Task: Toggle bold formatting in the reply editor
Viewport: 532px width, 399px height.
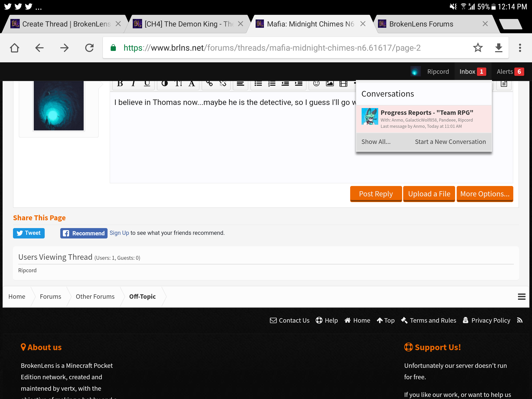Action: coord(120,84)
